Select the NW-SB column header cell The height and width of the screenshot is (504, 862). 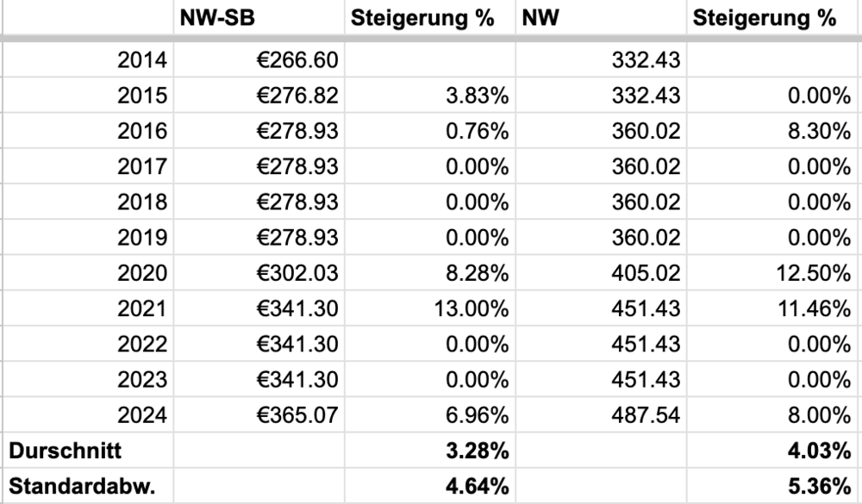click(259, 19)
